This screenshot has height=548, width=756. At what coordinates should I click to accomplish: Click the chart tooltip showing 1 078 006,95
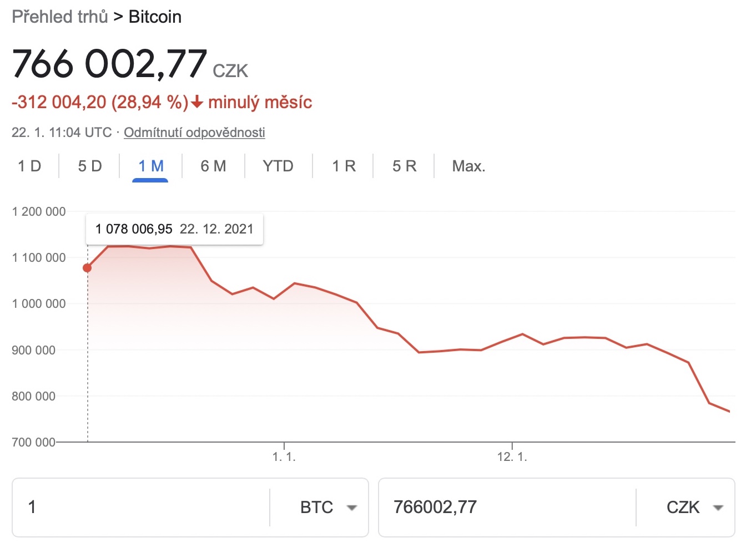coord(174,229)
